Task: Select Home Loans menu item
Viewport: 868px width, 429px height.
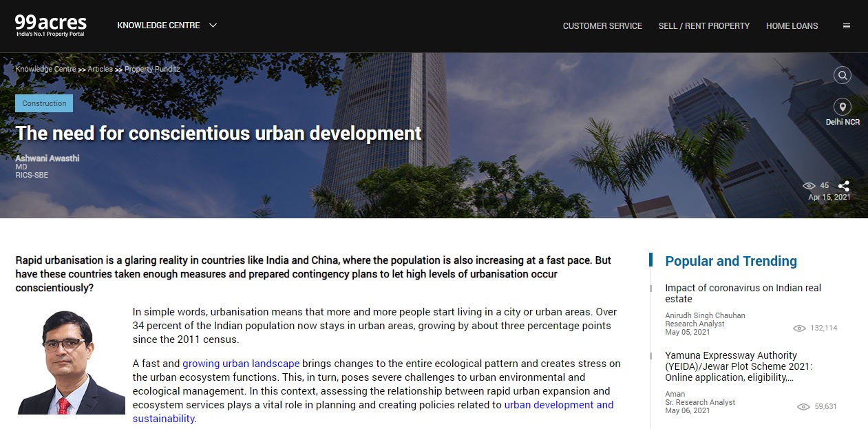Action: click(x=792, y=25)
